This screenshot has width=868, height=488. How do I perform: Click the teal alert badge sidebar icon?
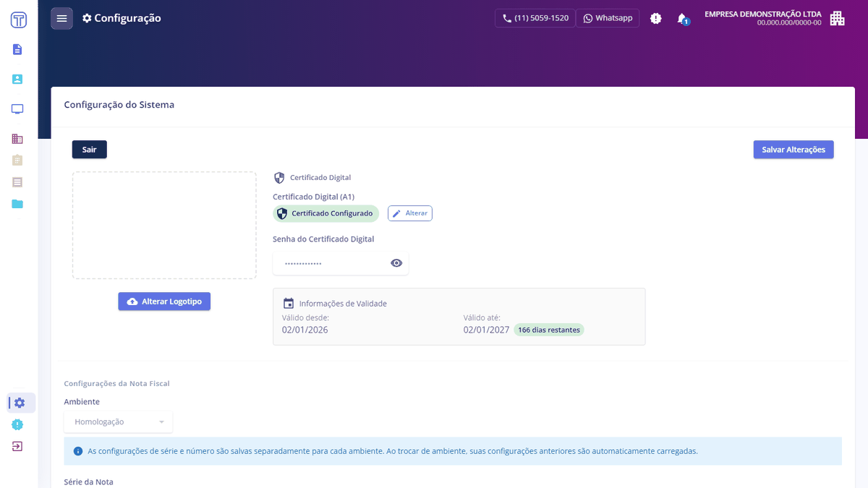[x=17, y=424]
